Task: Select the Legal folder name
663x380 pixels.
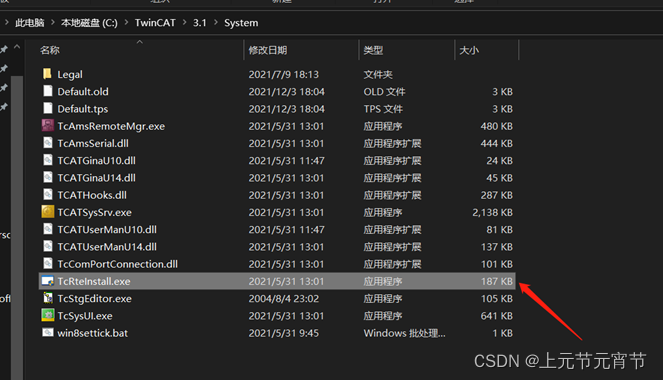Action: tap(70, 75)
